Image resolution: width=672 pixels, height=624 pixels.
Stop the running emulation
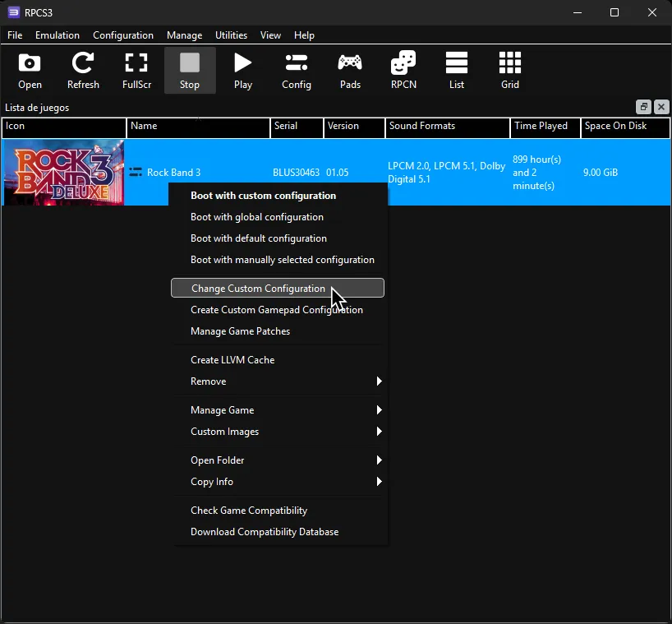click(x=190, y=70)
